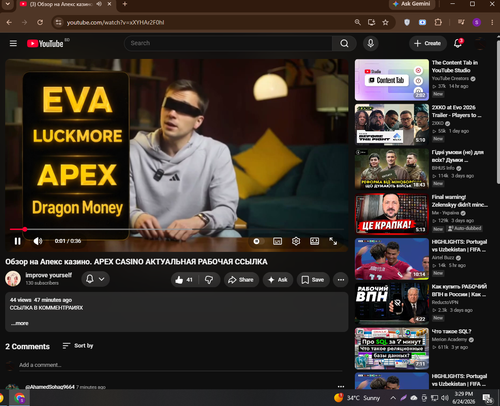Open the media control icon in Chrome toolbar

[461, 22]
